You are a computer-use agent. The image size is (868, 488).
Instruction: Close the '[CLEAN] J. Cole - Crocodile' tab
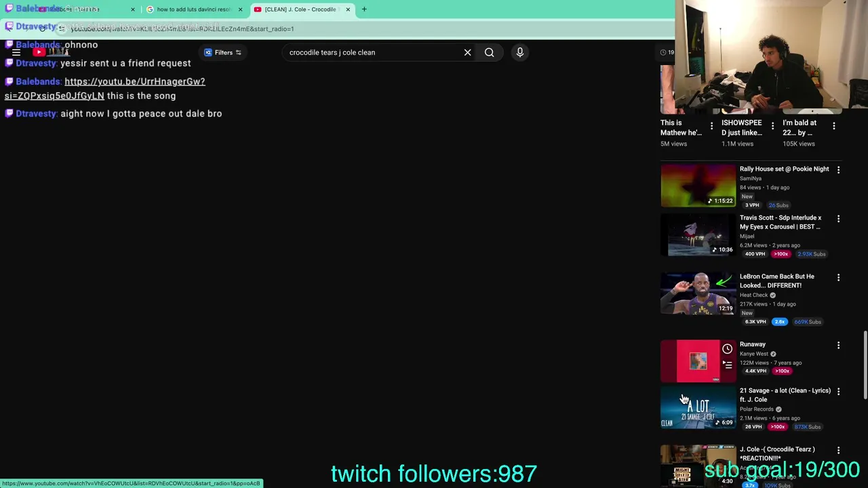tap(348, 9)
